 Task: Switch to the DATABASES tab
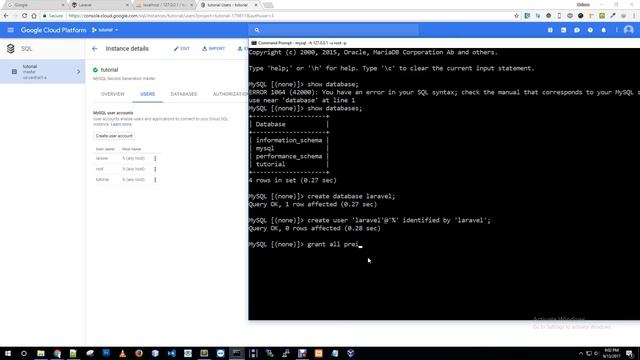(x=184, y=94)
